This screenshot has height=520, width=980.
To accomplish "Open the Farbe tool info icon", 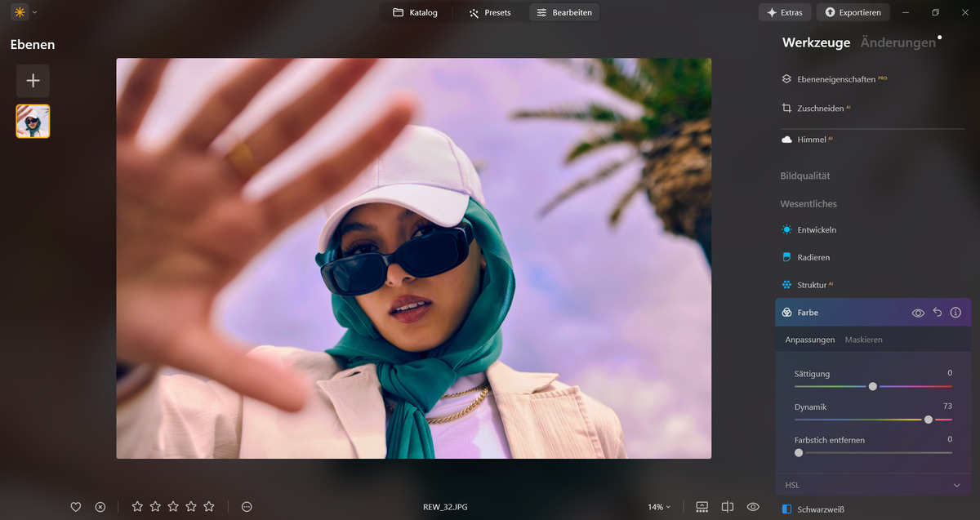I will click(955, 313).
